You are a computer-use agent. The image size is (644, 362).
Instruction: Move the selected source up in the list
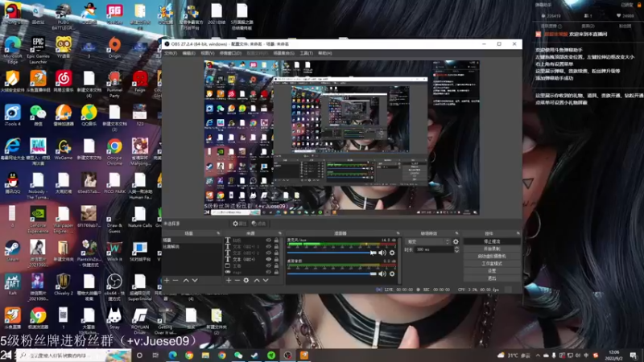point(257,280)
